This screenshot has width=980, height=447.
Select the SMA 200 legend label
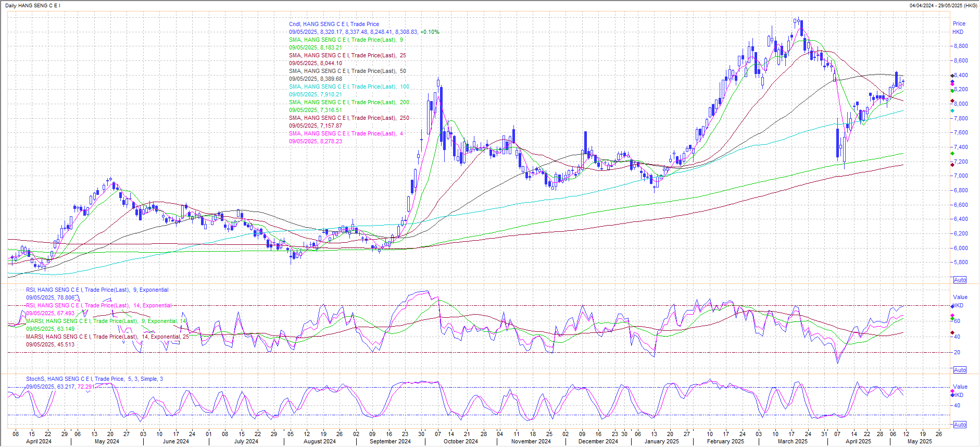tap(349, 102)
